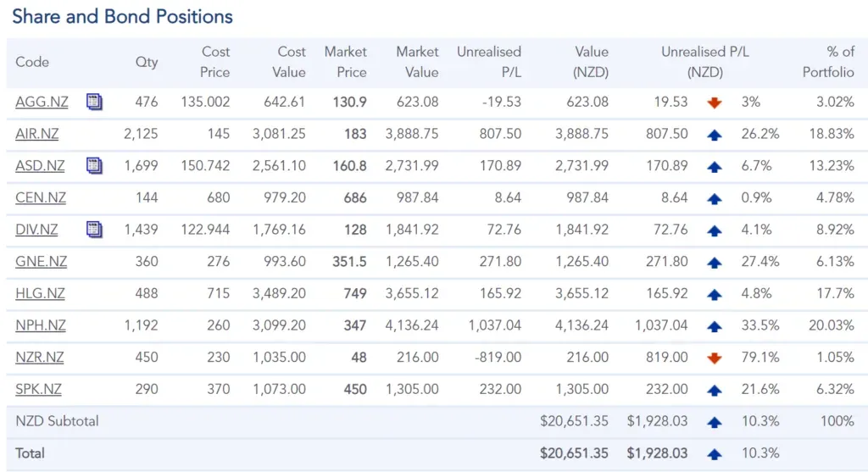Select the -19.53 unrealised P/L cell
This screenshot has width=868, height=472.
(x=502, y=103)
